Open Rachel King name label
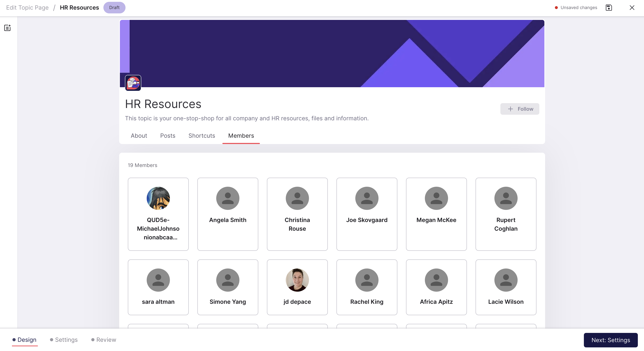The height and width of the screenshot is (351, 644). tap(367, 302)
